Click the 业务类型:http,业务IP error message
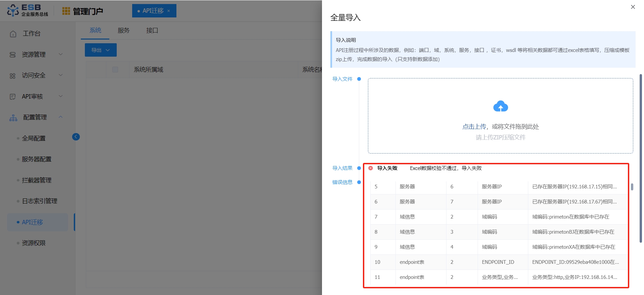 click(x=575, y=277)
